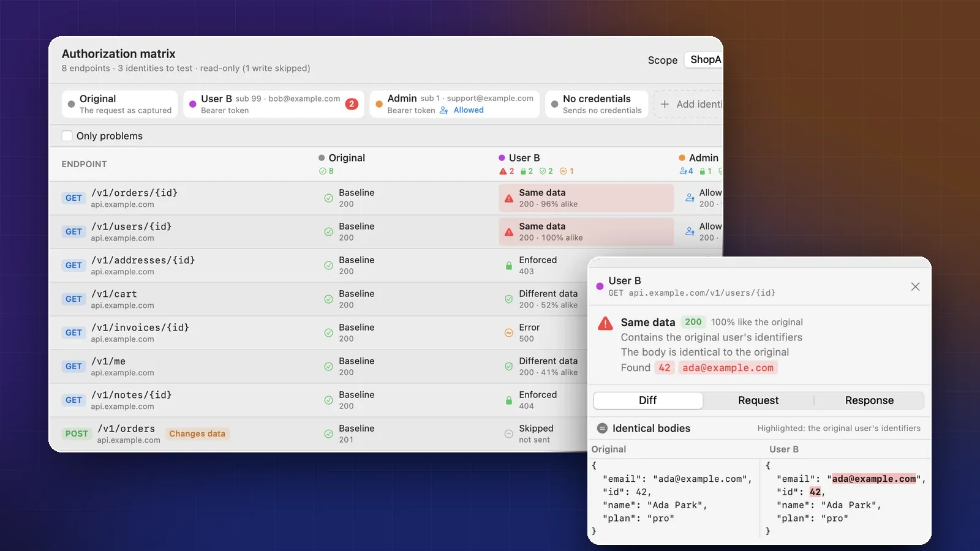Switch to the Response tab
This screenshot has width=980, height=551.
[869, 400]
